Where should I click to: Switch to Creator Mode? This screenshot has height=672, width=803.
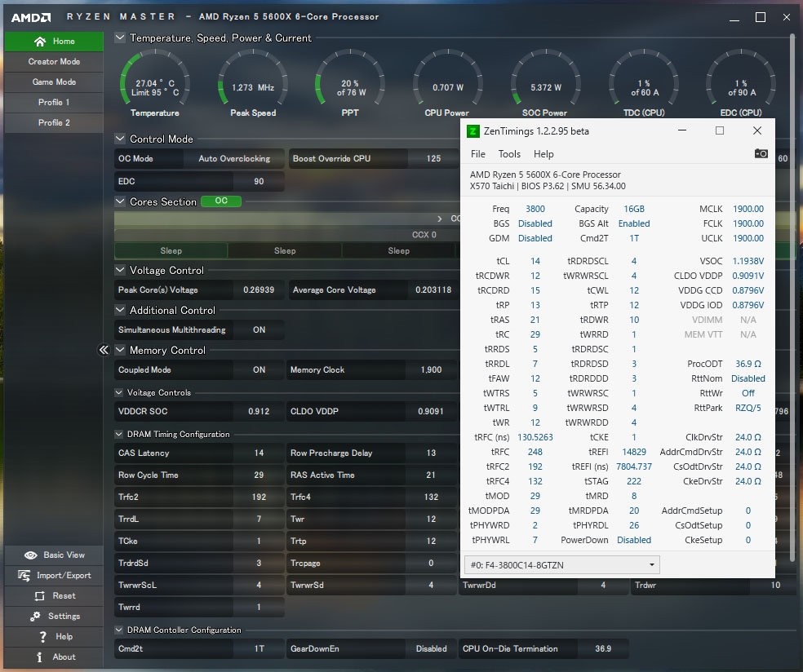click(54, 62)
